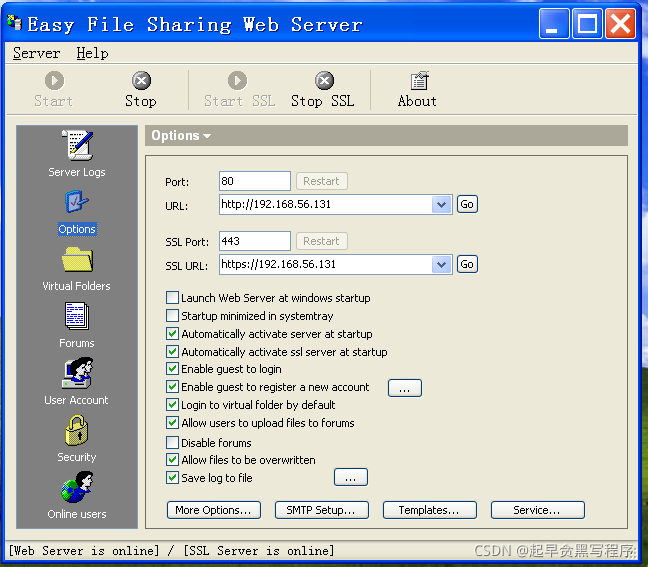Click Restart next to SSL Port field
The width and height of the screenshot is (648, 567).
(x=322, y=241)
